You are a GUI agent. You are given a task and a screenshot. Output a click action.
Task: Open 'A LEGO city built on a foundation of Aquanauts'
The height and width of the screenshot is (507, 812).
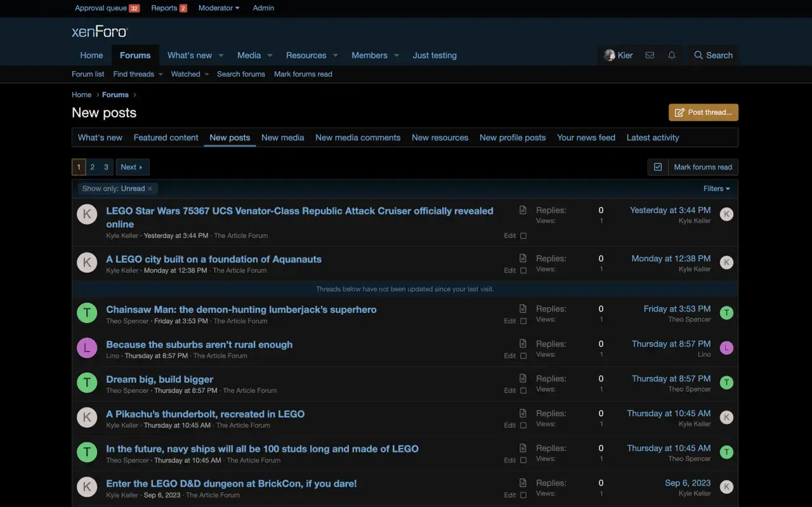(x=214, y=259)
